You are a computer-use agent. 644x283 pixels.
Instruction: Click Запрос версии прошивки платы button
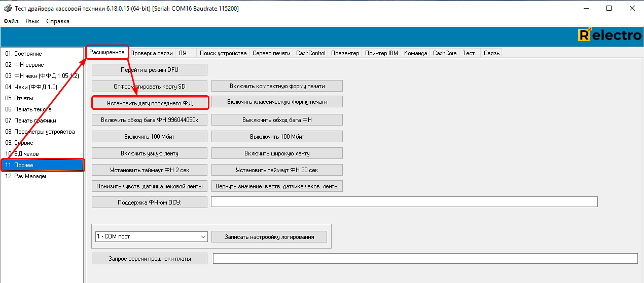pos(150,259)
